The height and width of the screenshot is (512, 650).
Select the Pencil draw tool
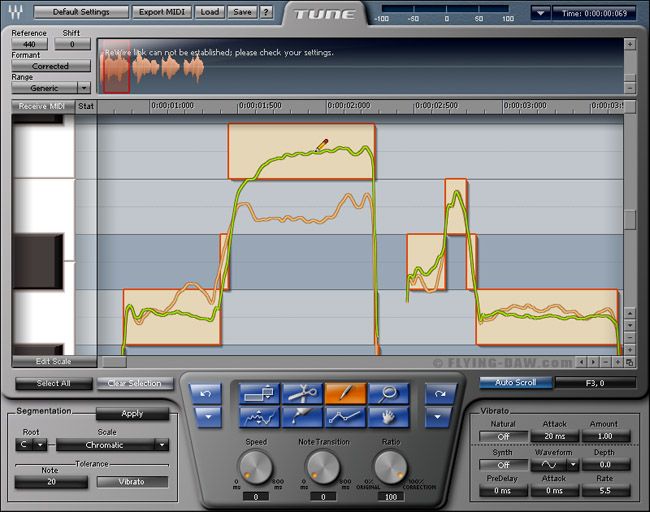point(345,393)
